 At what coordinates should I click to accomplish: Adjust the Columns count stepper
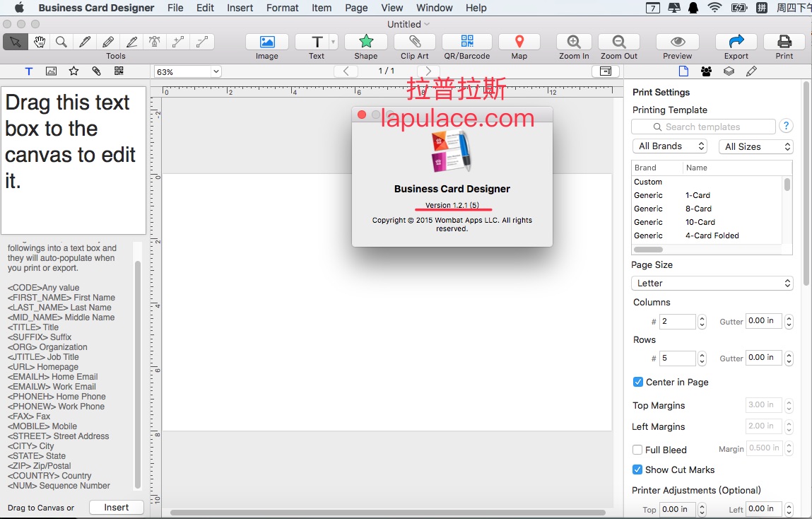702,322
